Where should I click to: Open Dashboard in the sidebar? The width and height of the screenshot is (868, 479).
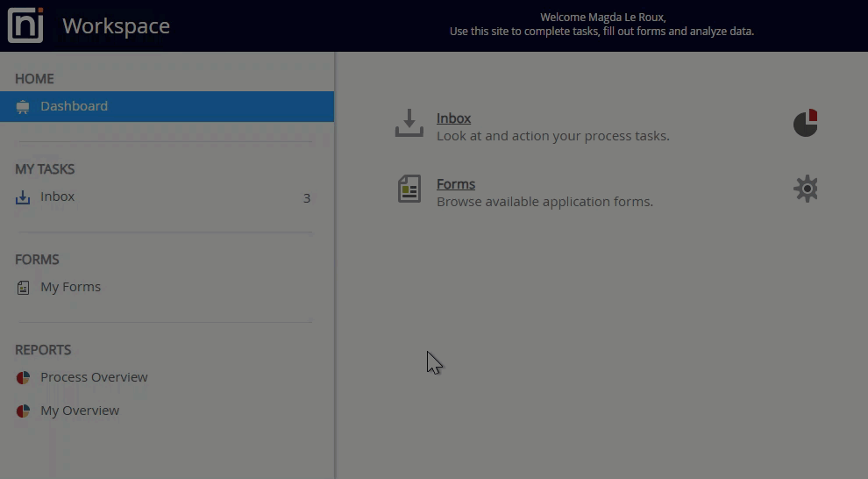tap(167, 106)
